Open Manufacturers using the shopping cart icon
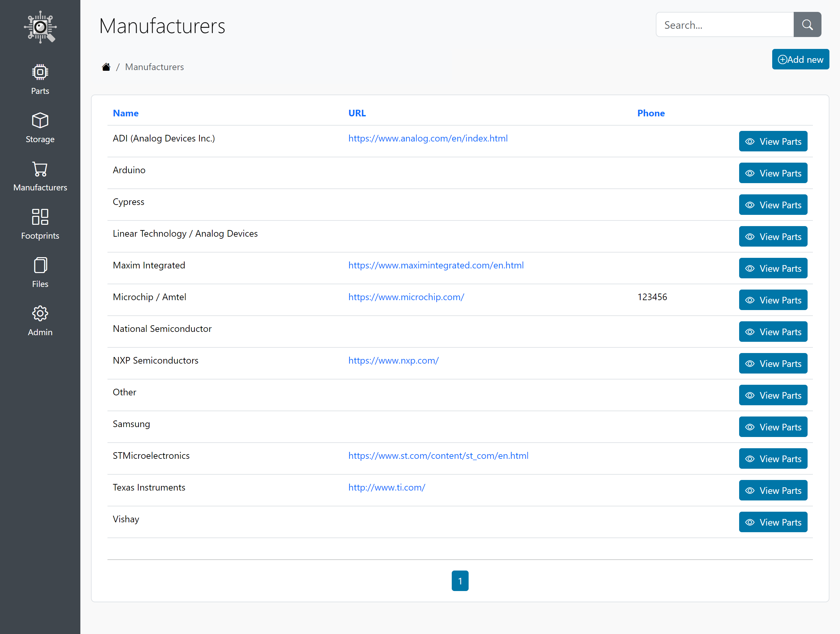 pos(40,169)
